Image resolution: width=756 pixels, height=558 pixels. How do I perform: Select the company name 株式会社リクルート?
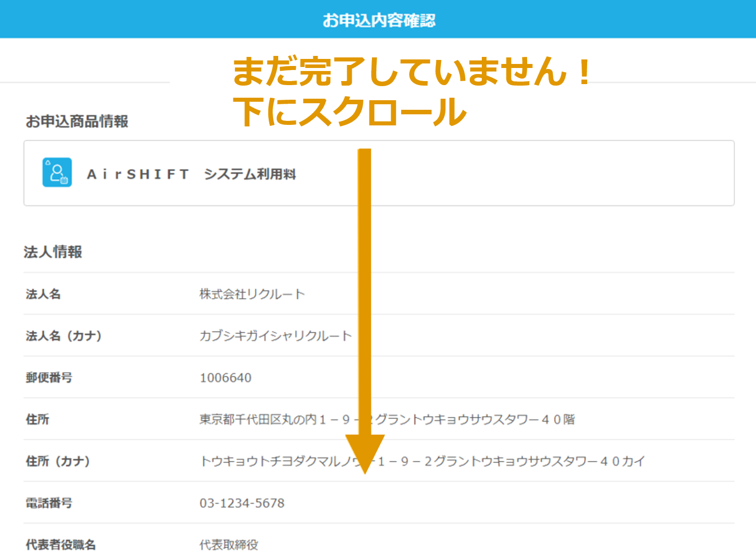(252, 294)
